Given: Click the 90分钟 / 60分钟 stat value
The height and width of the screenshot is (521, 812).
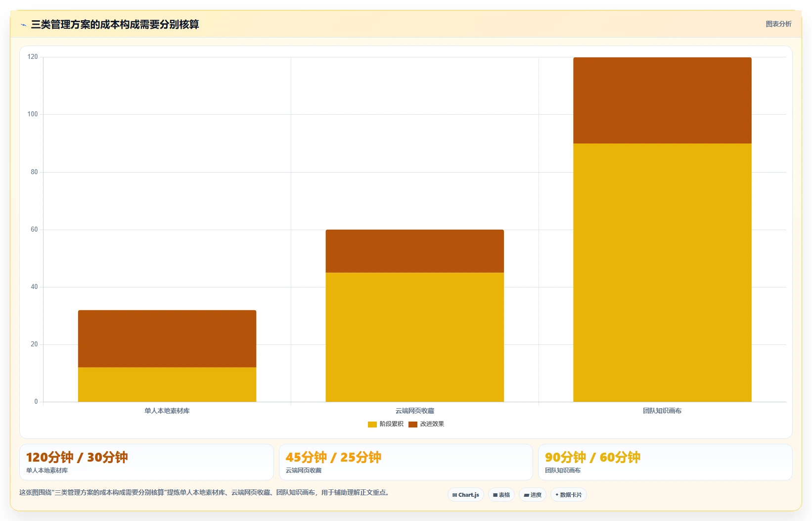Looking at the screenshot, I should tap(592, 457).
